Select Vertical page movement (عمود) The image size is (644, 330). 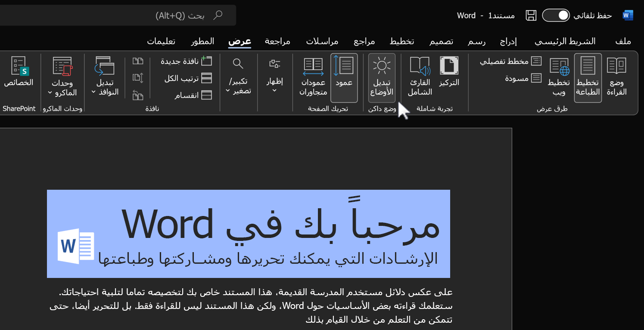coord(344,77)
